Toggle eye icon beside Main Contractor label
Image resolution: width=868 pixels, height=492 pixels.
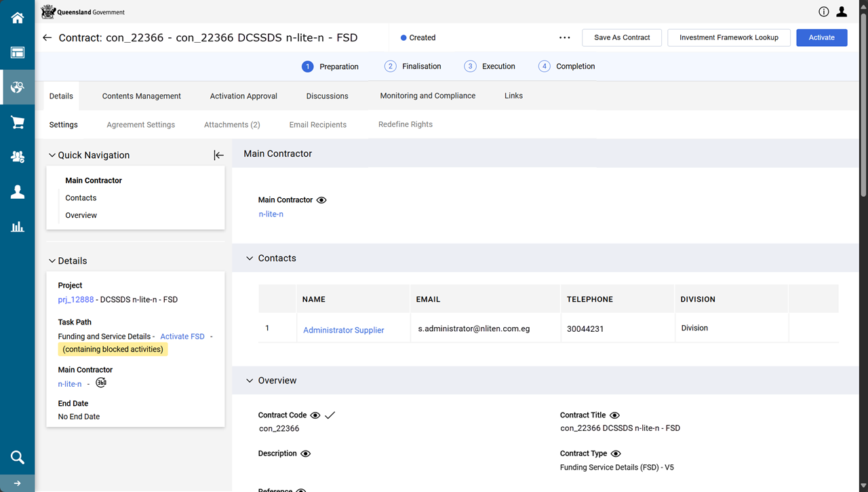(321, 200)
